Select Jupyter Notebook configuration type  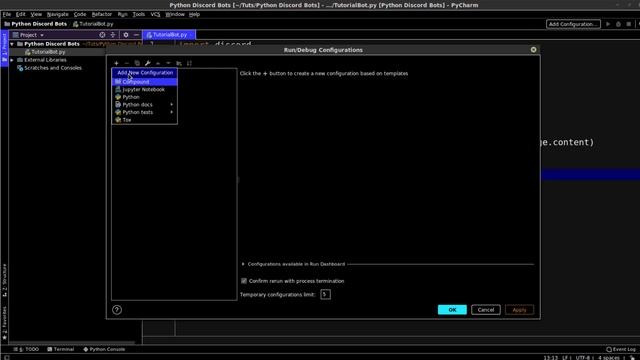144,89
